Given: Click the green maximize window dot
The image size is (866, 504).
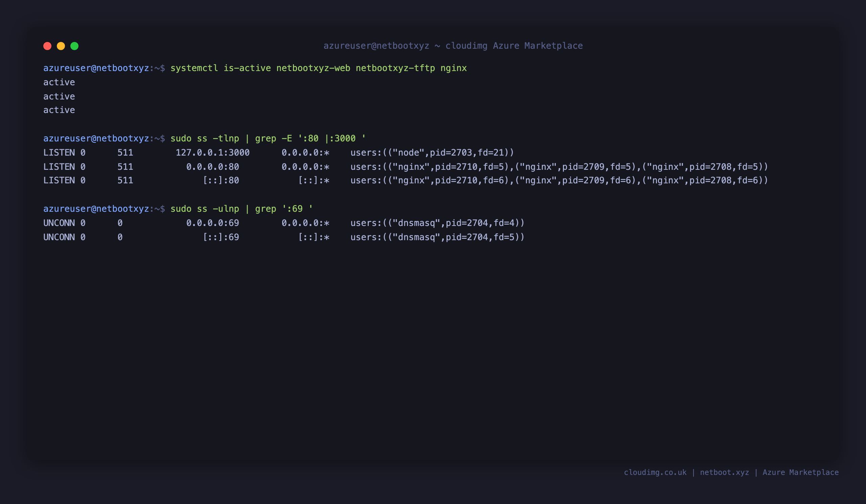Looking at the screenshot, I should 74,46.
